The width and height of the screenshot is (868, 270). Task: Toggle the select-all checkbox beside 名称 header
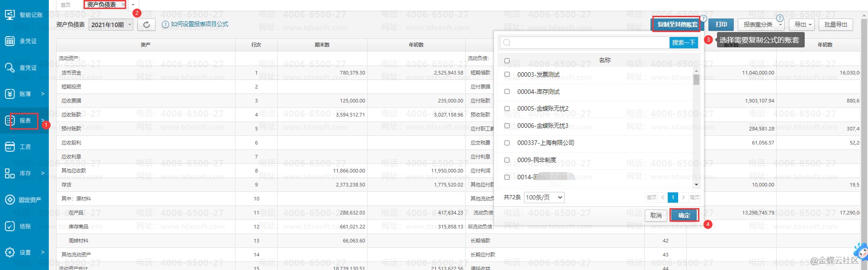[507, 61]
